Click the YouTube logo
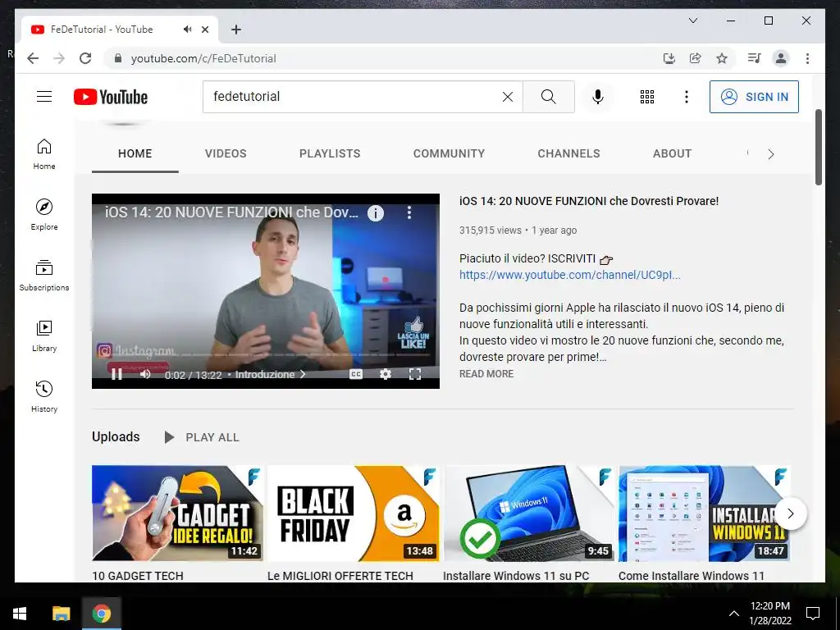Screen dimensions: 840x630 (x=111, y=97)
